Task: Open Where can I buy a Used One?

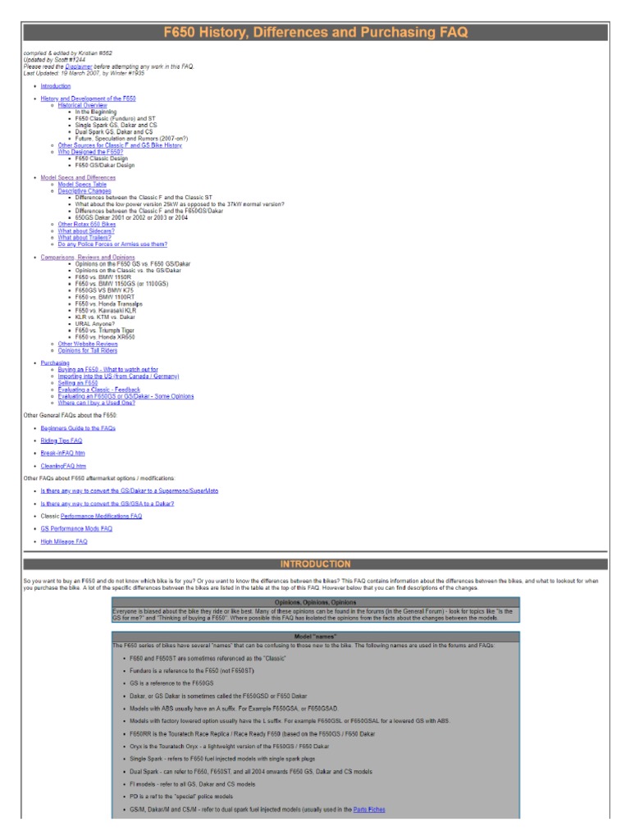Action: tap(97, 403)
